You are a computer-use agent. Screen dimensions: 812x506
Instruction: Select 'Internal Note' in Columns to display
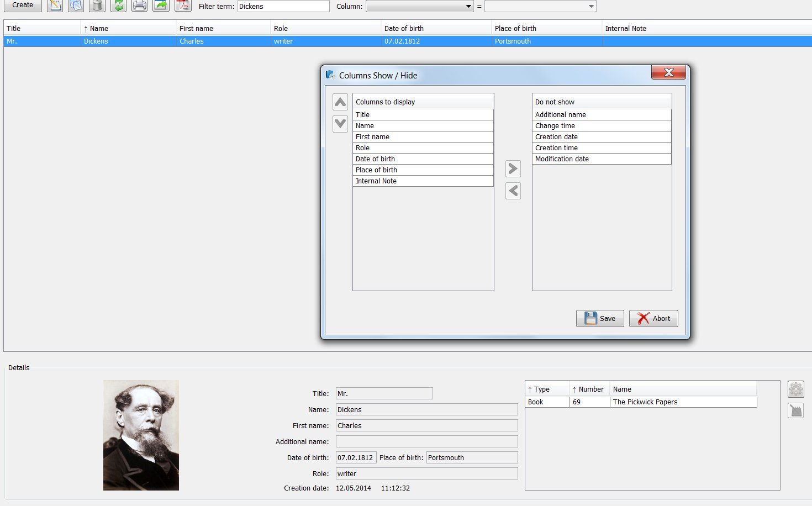point(423,181)
